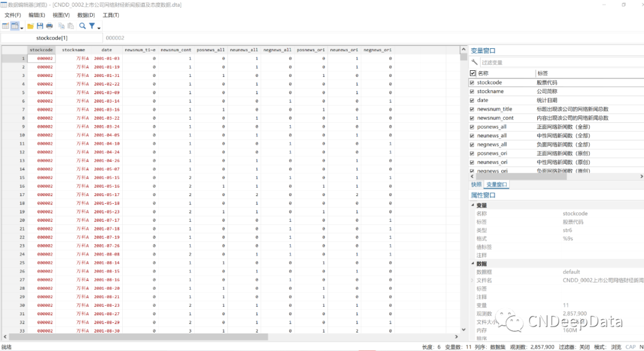644x351 pixels.
Task: Click the data grid scroll down arrow
Action: click(464, 329)
